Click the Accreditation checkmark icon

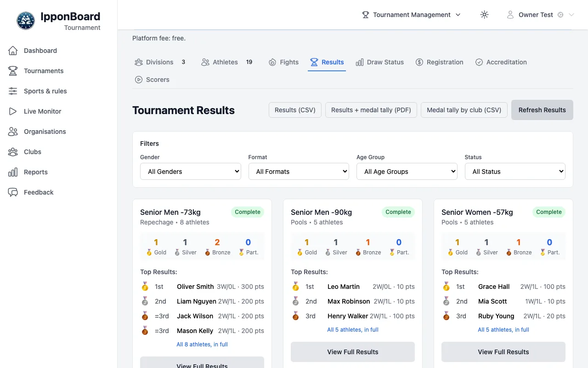click(479, 62)
